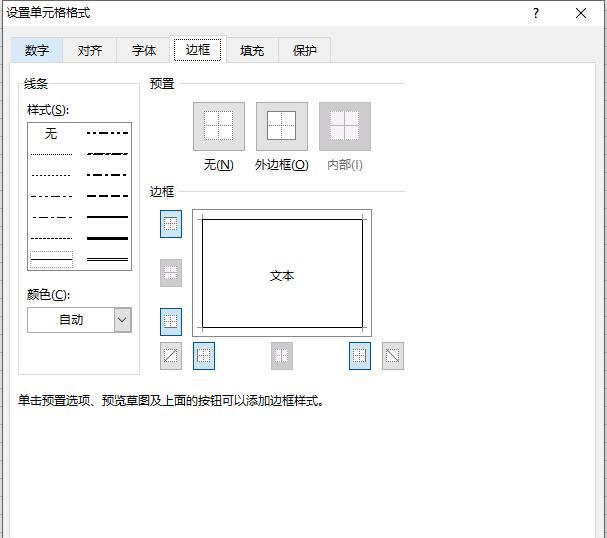Apply the 外边框(O) preset

pos(282,126)
